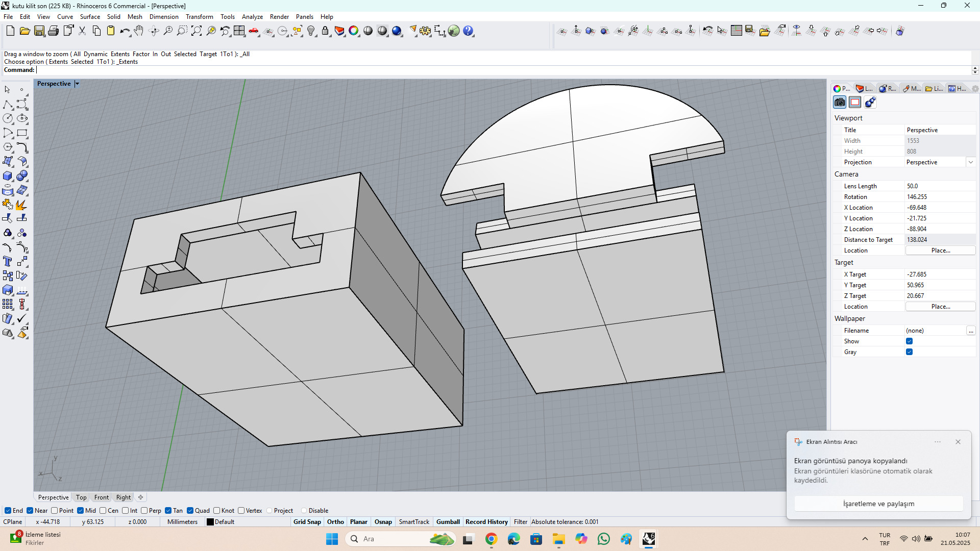980x551 pixels.
Task: Click the black Default layer swatch
Action: (210, 522)
